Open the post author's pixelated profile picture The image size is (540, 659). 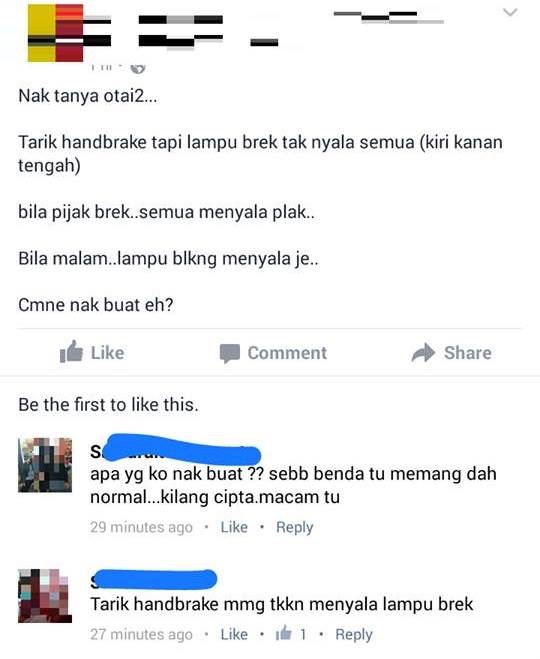(x=55, y=33)
